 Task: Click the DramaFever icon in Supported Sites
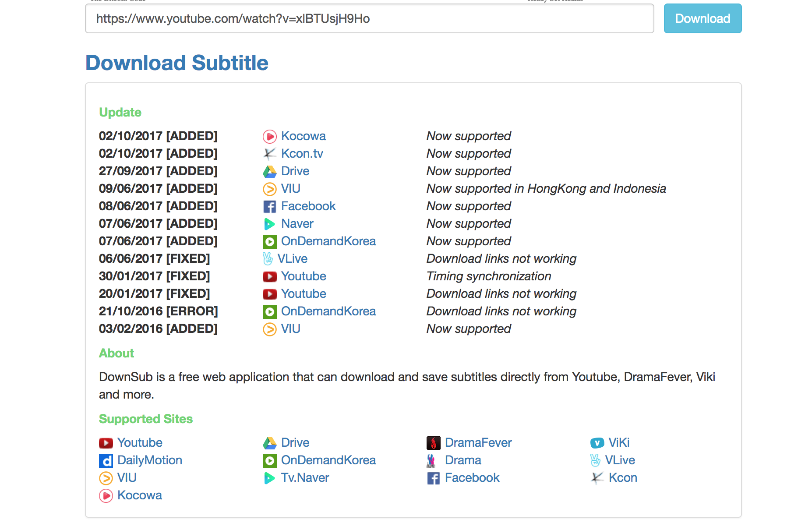pos(433,443)
